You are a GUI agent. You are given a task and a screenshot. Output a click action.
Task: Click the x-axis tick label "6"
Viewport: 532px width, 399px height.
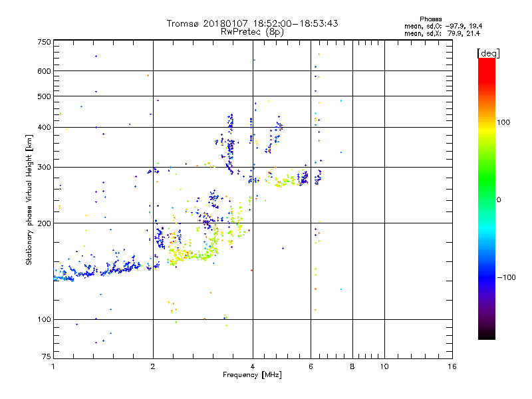click(x=311, y=366)
